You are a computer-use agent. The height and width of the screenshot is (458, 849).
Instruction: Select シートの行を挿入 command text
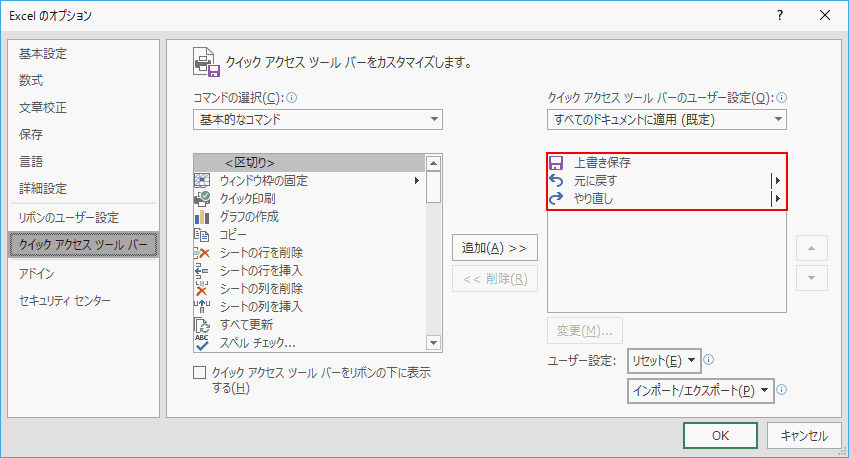261,271
